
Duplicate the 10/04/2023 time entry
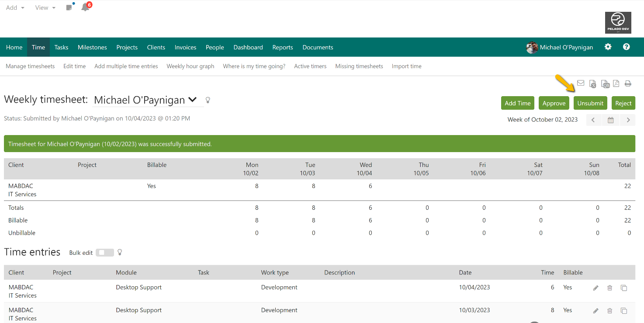(624, 288)
